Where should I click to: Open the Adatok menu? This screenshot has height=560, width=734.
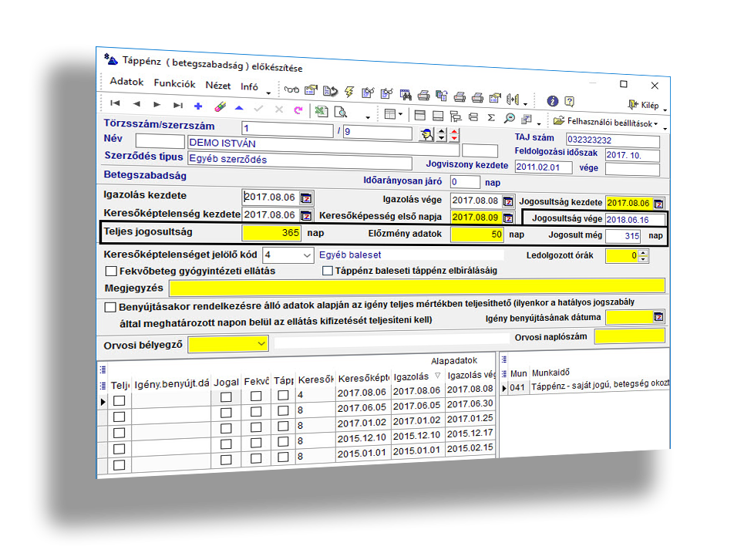(x=126, y=82)
